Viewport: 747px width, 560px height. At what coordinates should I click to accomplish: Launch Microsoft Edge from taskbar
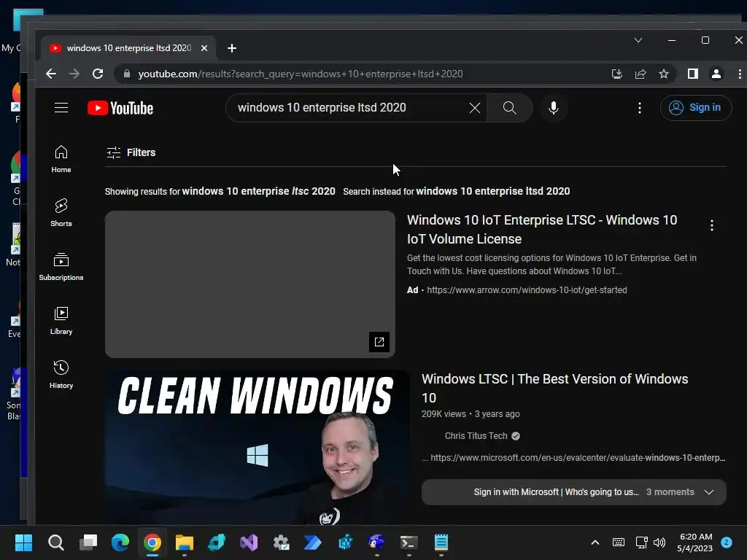pos(120,542)
